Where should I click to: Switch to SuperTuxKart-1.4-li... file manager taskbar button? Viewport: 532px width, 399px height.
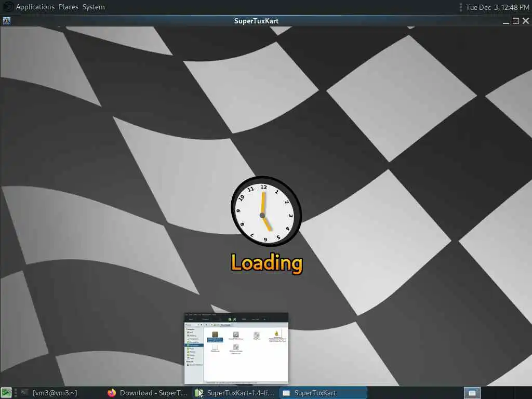click(235, 393)
